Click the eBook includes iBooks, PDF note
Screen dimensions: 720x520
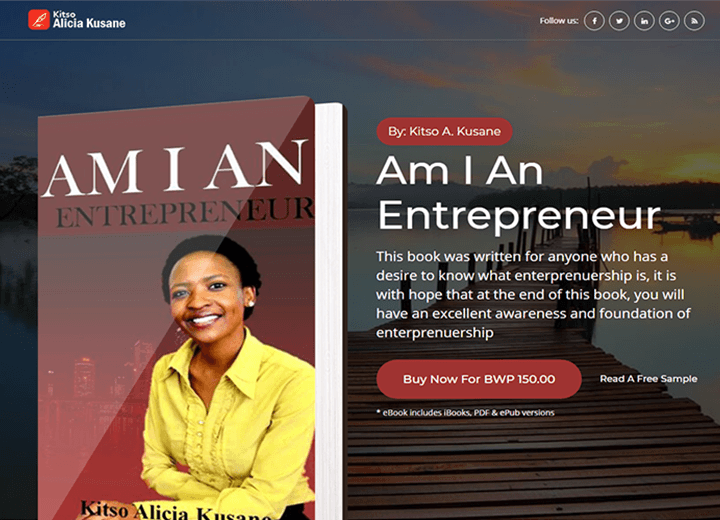(466, 413)
